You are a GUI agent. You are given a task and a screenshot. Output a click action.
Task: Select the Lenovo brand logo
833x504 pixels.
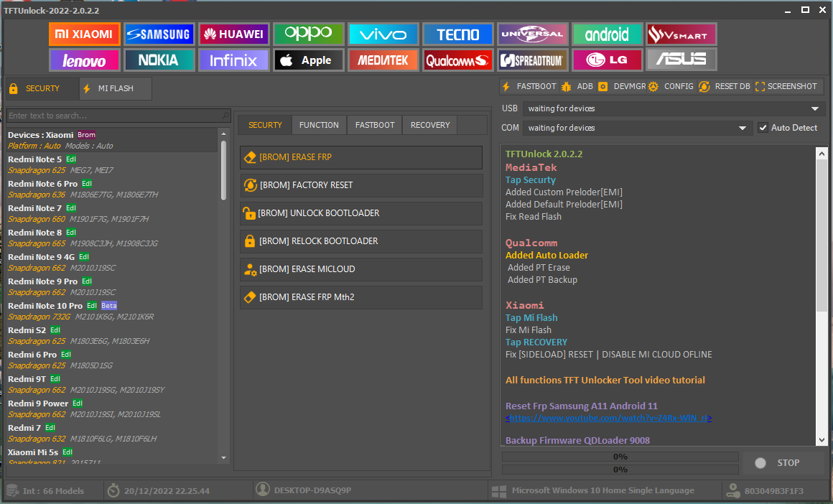pos(85,60)
